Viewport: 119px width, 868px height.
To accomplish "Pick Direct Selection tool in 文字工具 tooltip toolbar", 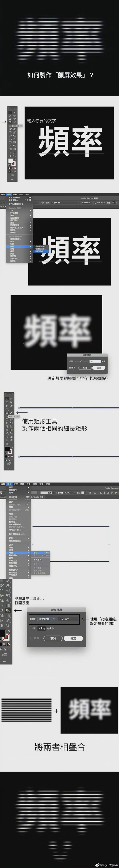I will click(x=14, y=112).
